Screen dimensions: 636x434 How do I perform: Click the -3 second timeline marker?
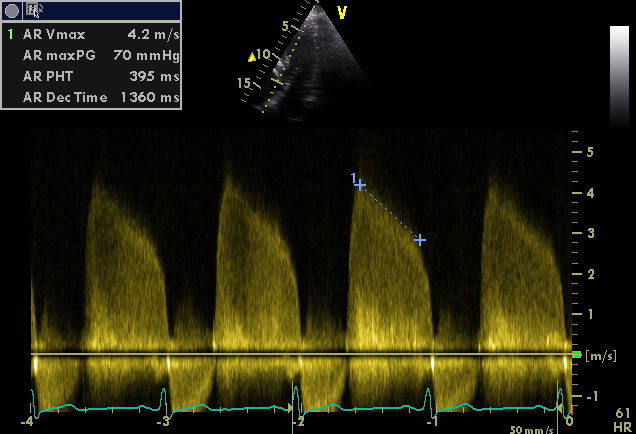coord(164,422)
